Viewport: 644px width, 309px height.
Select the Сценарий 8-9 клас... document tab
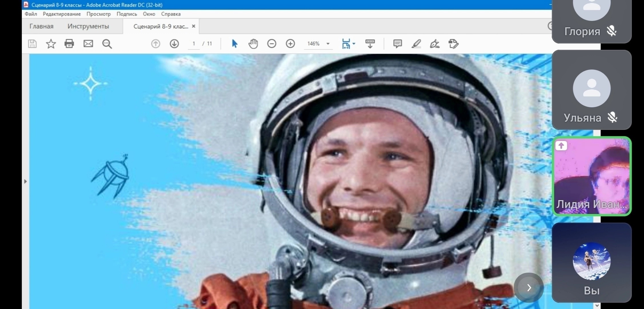click(x=161, y=26)
